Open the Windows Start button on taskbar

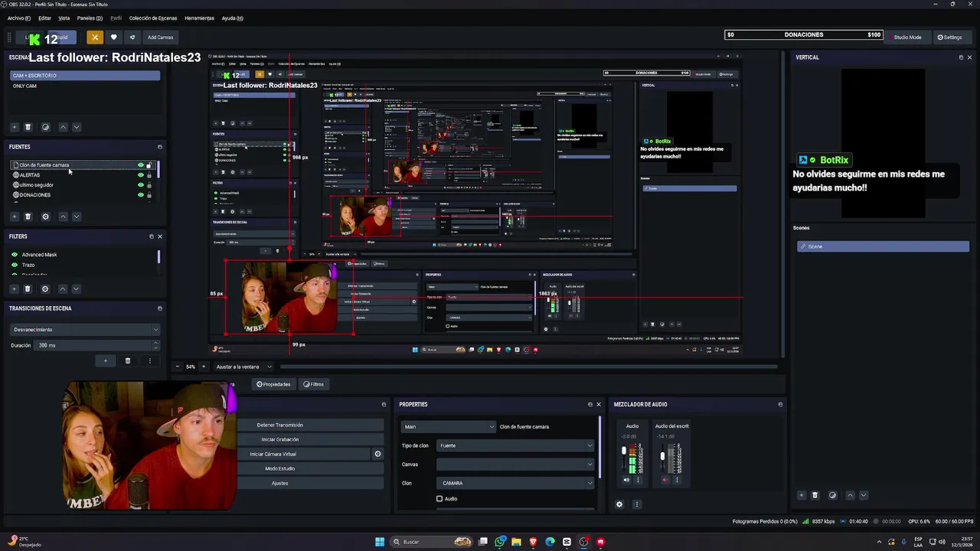click(380, 542)
